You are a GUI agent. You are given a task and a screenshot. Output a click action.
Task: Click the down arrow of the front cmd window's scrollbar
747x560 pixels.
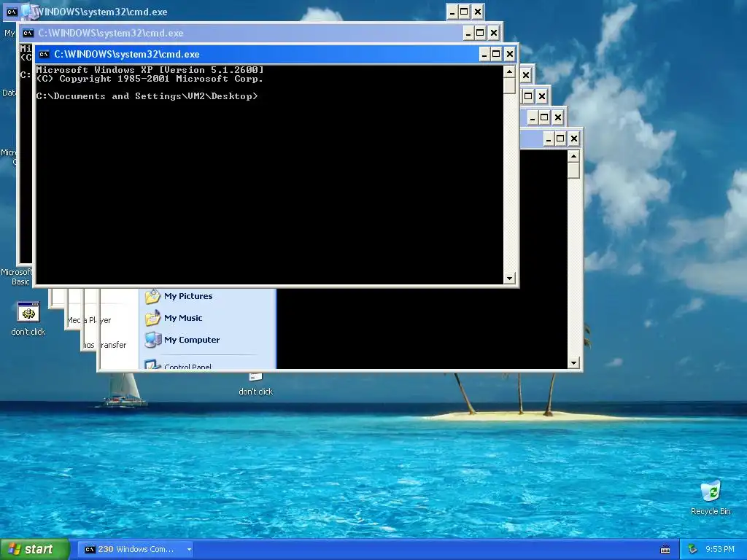509,278
